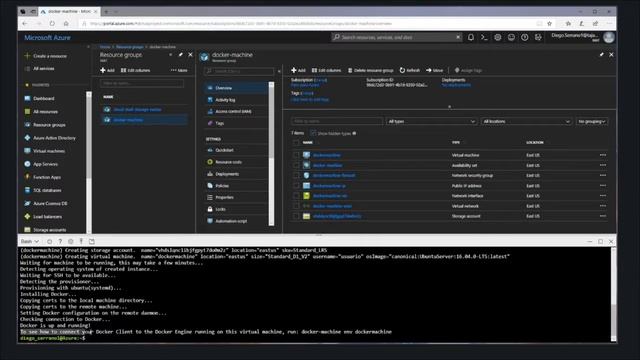Collapse the essentials section chevron
The height and width of the screenshot is (360, 640).
(x=449, y=107)
